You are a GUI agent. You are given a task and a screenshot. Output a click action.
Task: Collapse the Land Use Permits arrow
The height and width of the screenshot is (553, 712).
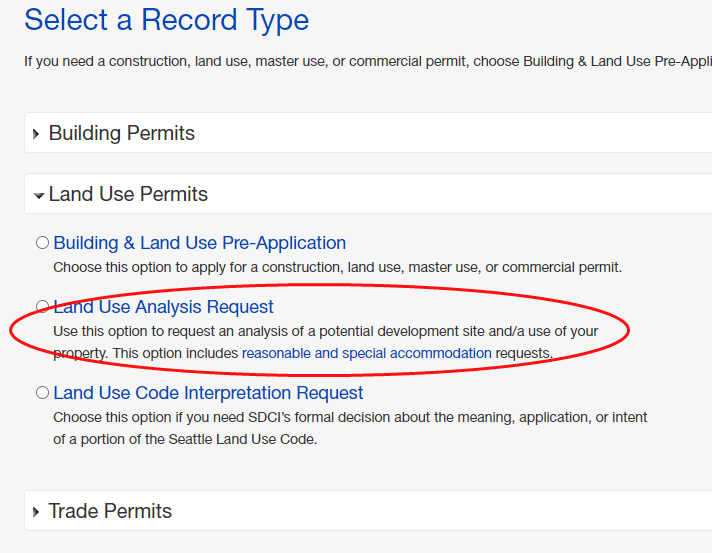tap(39, 195)
